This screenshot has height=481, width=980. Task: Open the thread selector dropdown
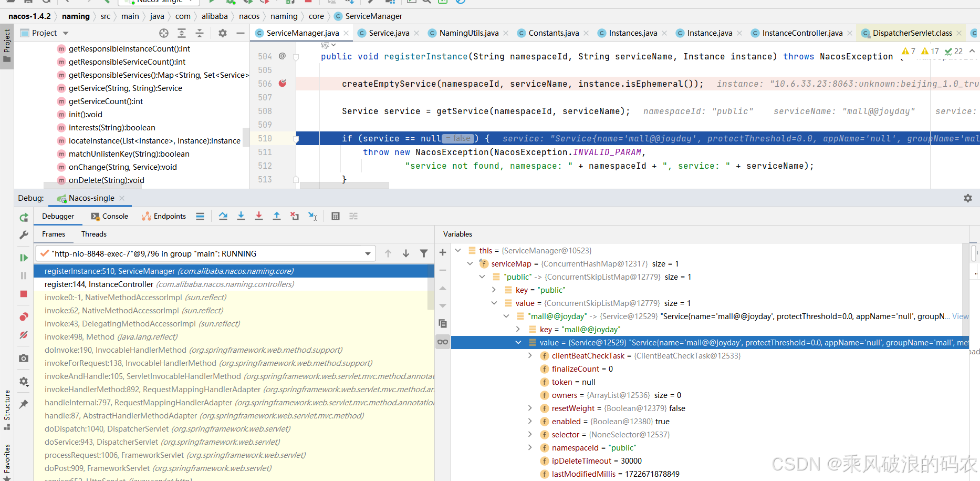click(x=368, y=254)
